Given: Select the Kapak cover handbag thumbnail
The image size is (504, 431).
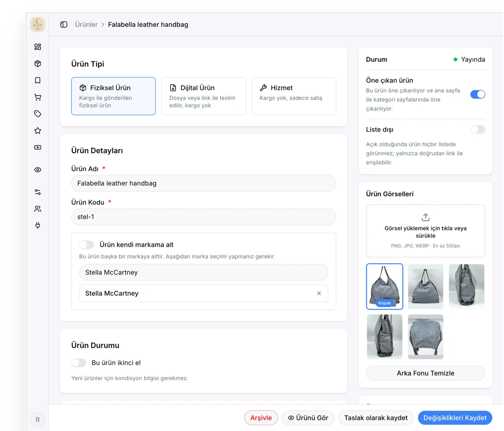Looking at the screenshot, I should point(385,287).
